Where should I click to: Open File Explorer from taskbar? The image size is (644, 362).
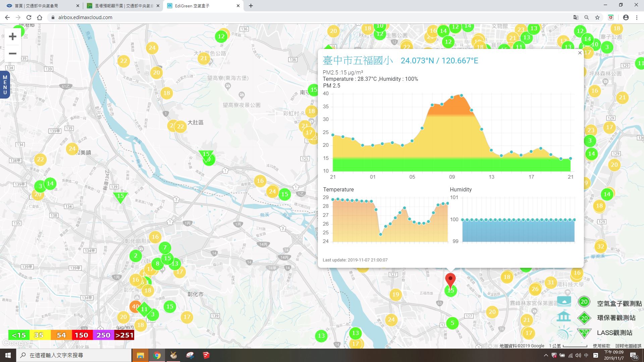point(140,355)
